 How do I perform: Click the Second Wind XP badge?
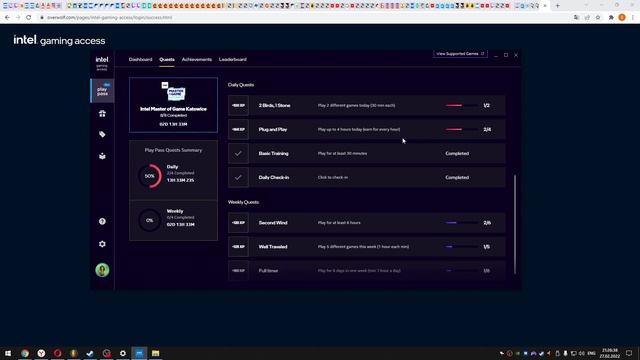click(238, 223)
